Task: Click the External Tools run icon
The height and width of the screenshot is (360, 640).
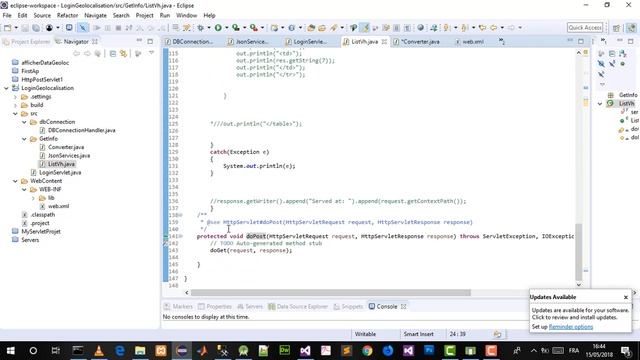Action: 254,28
